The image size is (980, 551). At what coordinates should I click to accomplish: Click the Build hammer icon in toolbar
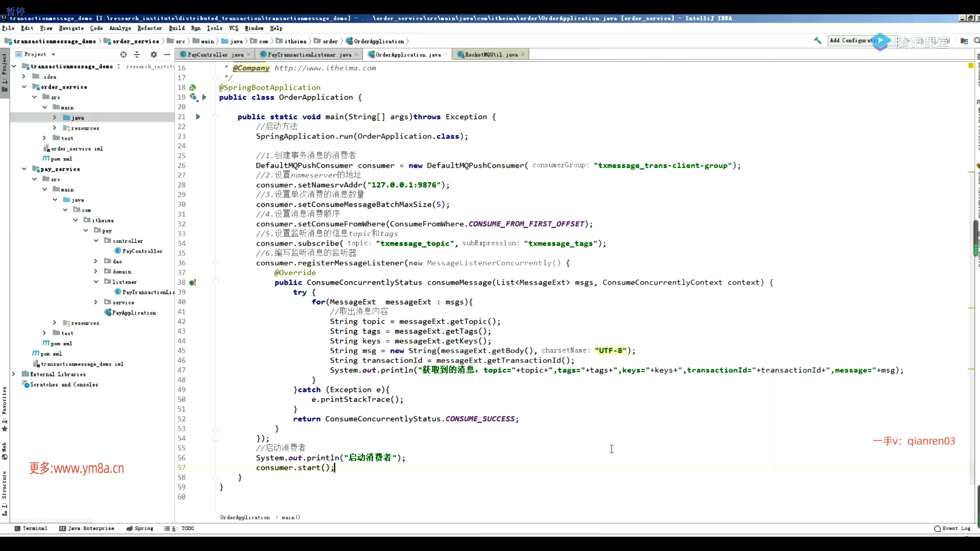[x=818, y=41]
